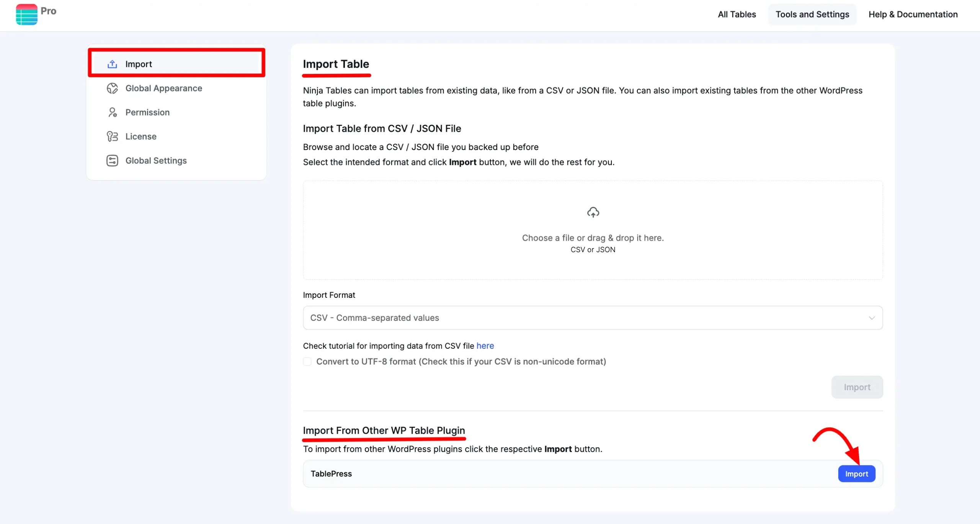The height and width of the screenshot is (524, 980).
Task: Click the blue TablePress Import button
Action: [856, 474]
